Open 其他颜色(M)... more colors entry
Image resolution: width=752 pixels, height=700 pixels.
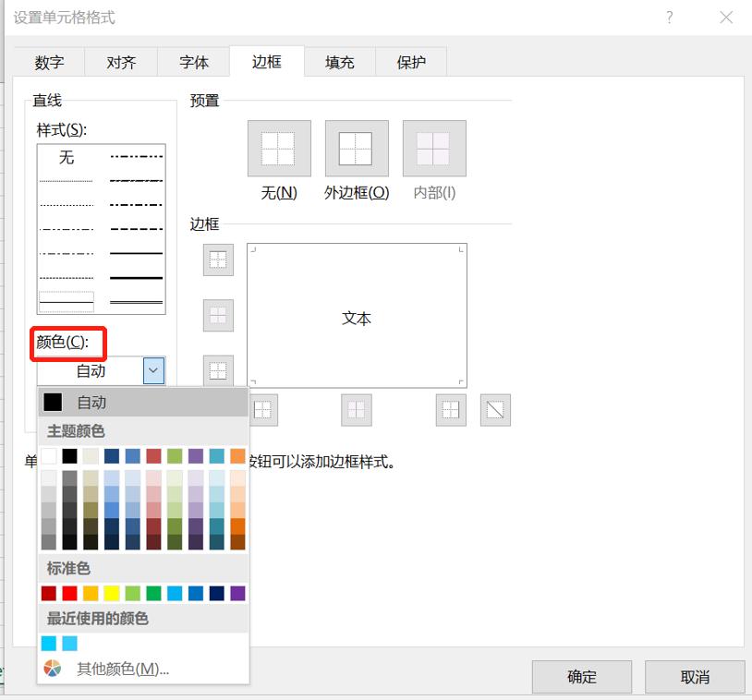[x=143, y=669]
